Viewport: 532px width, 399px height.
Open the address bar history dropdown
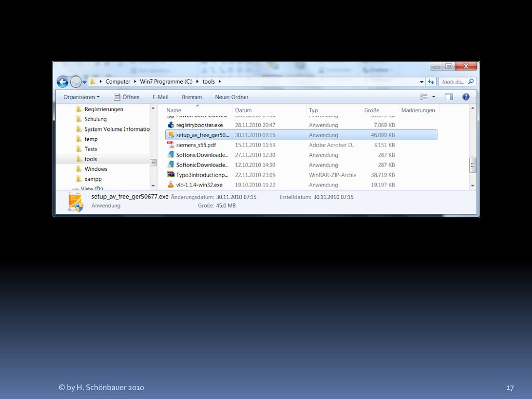(x=422, y=82)
